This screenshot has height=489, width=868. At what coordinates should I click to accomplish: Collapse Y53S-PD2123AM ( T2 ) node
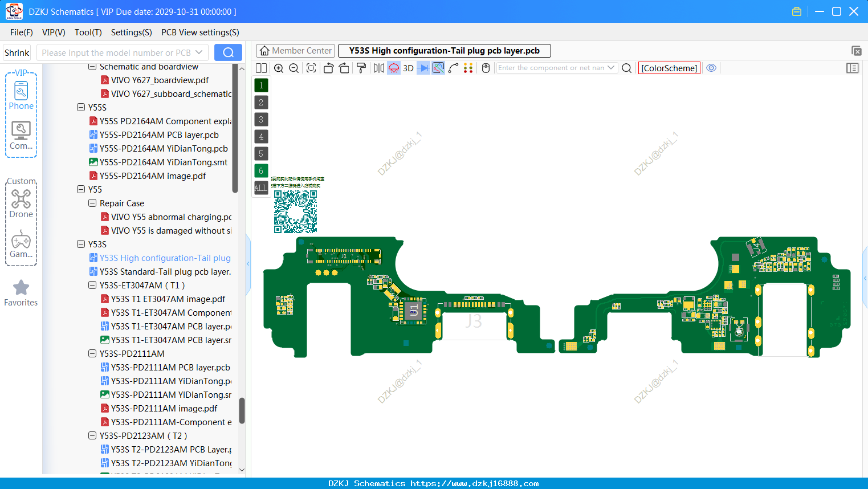tap(92, 435)
